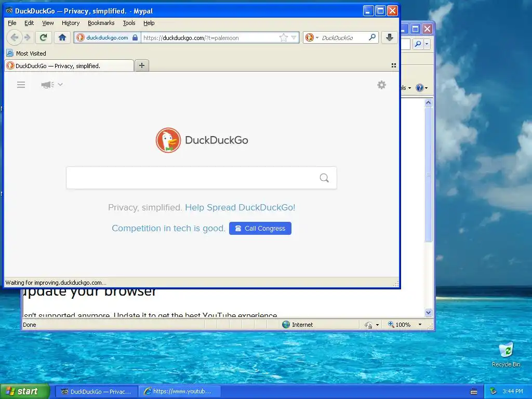Image resolution: width=532 pixels, height=399 pixels.
Task: Click the Internet Explorer scrollbar down arrow
Action: (x=428, y=312)
